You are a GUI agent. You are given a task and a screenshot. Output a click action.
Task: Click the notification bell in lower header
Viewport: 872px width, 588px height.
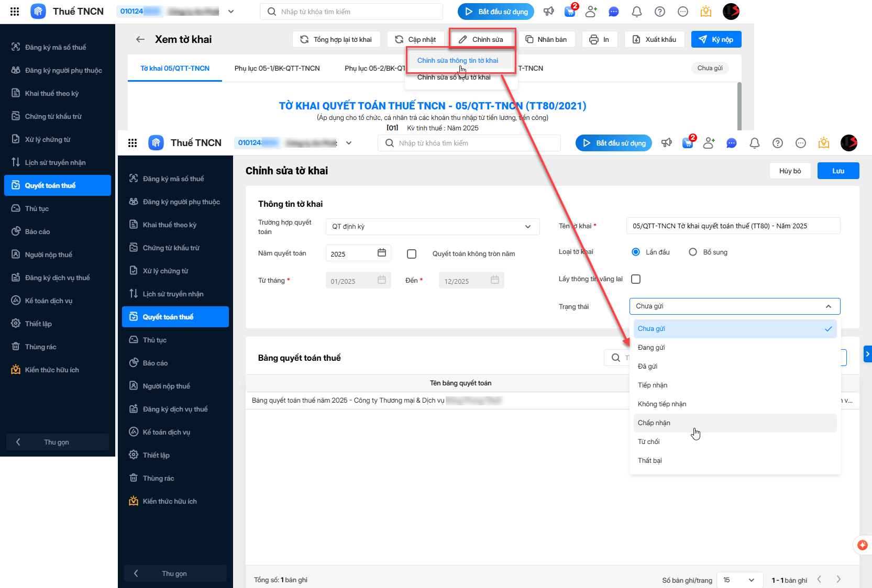754,143
